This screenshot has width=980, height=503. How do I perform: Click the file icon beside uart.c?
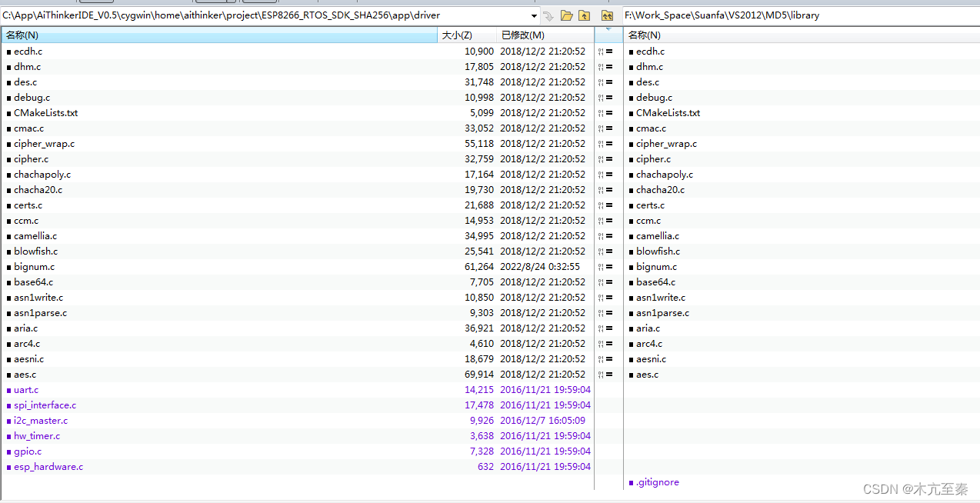click(9, 390)
